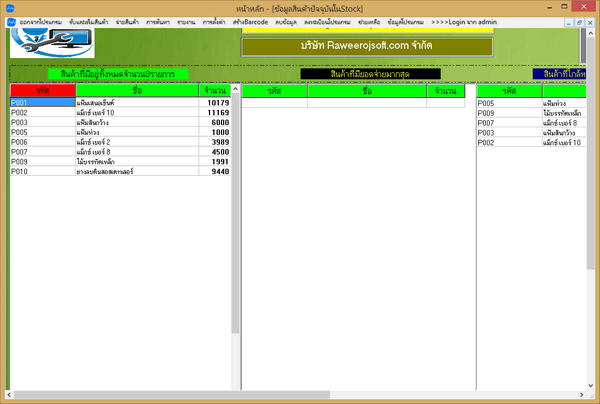The width and height of the screenshot is (600, 404).
Task: Click the ชื่อ header of the all-products table
Action: click(137, 91)
